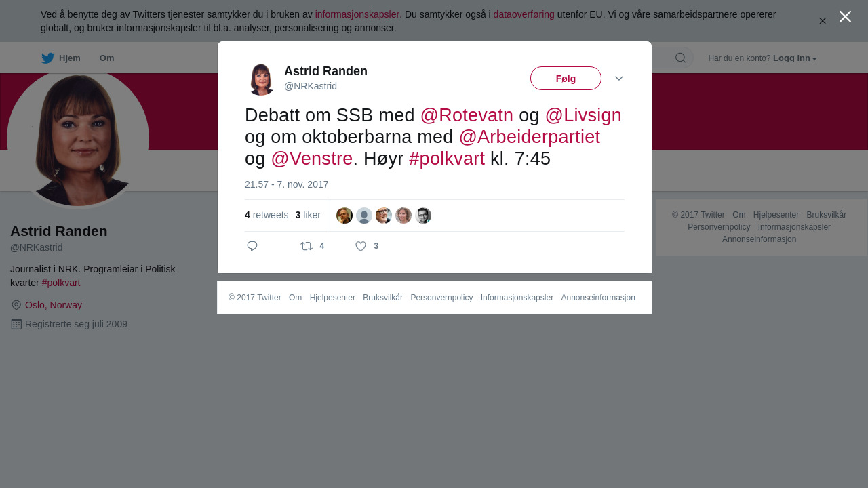Screen dimensions: 868x488
Task: Retweet the tweet via retweet icon
Action: [307, 246]
